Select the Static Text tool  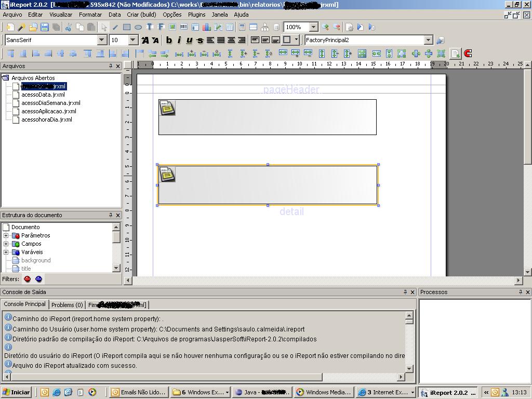point(150,27)
